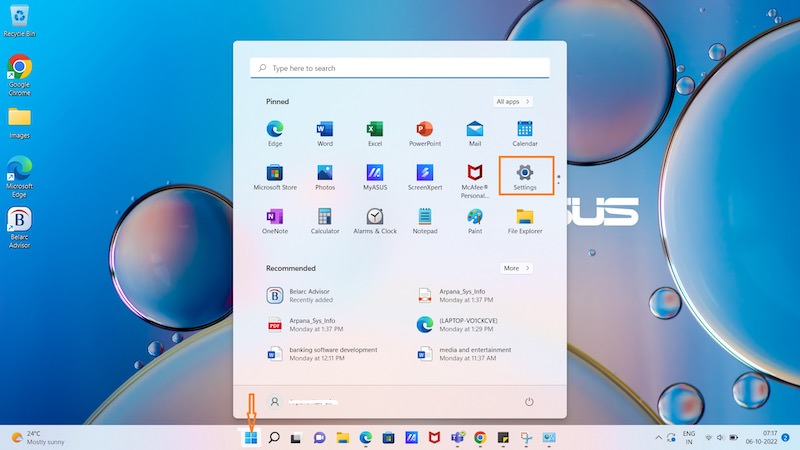Open Settings from pinned apps
The width and height of the screenshot is (800, 450).
pyautogui.click(x=524, y=177)
